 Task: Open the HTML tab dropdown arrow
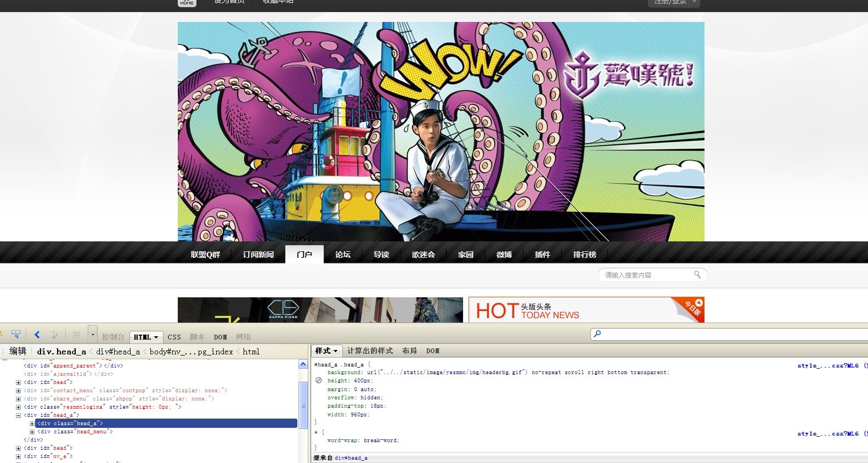(x=156, y=337)
